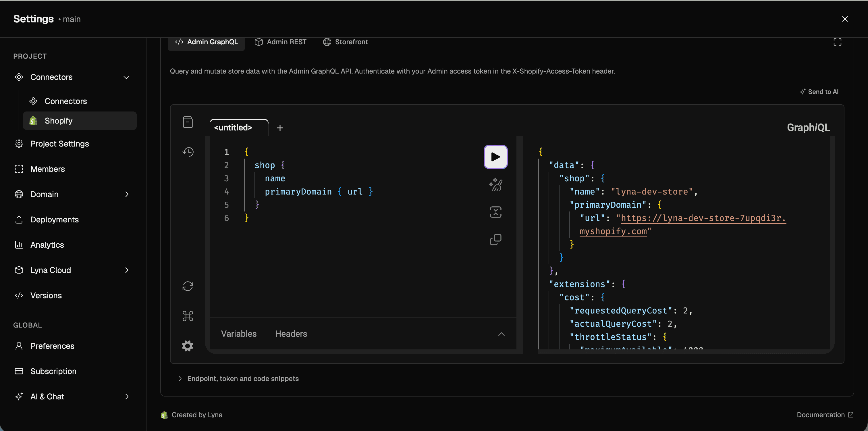Open keyboard shortcuts command icon
The image size is (868, 431).
tap(188, 316)
